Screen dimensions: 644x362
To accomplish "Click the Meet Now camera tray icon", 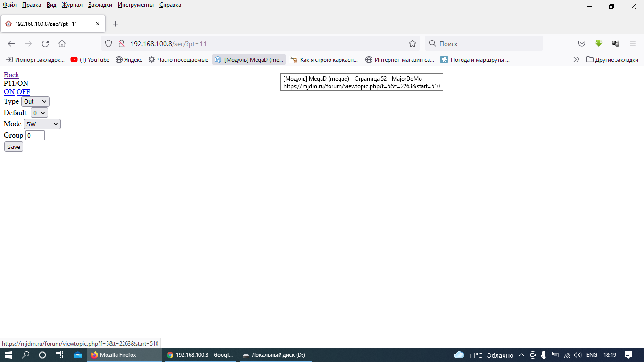I will pos(533,355).
